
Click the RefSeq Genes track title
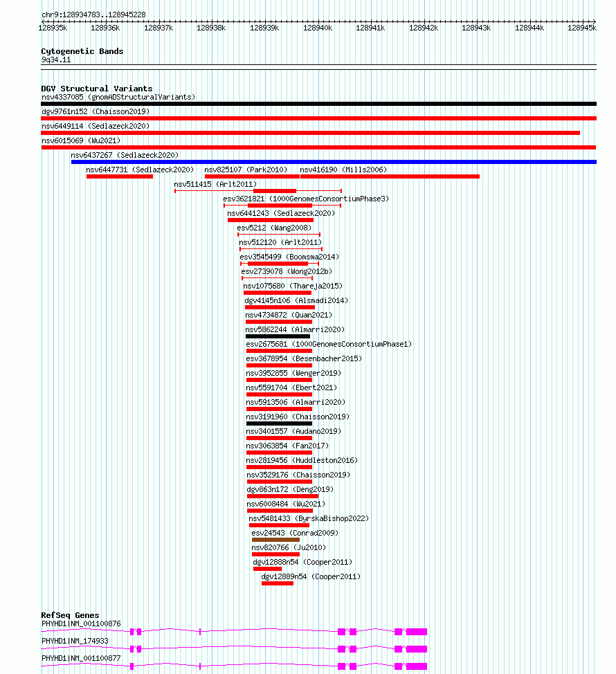(x=70, y=616)
